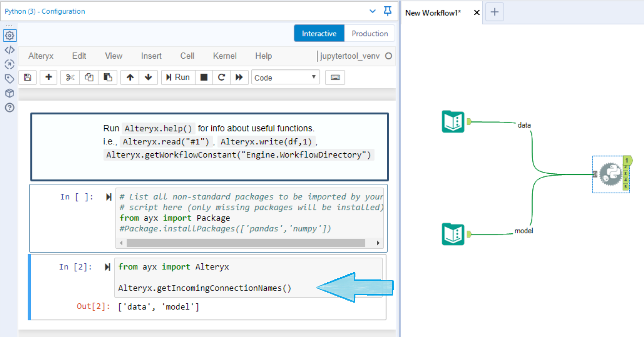Click the kernel idle status circle
This screenshot has width=644, height=337.
pyautogui.click(x=389, y=56)
